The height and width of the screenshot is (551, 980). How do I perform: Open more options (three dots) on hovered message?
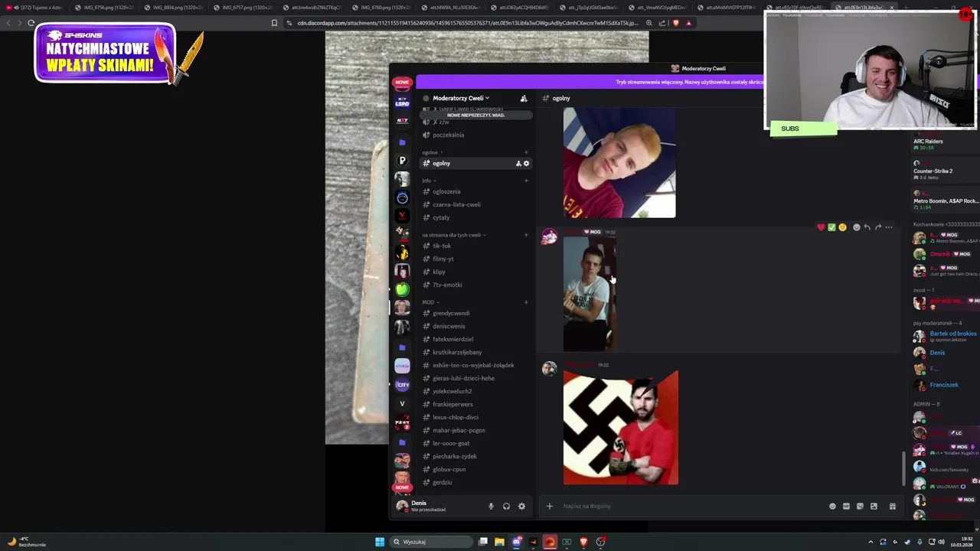coord(889,227)
